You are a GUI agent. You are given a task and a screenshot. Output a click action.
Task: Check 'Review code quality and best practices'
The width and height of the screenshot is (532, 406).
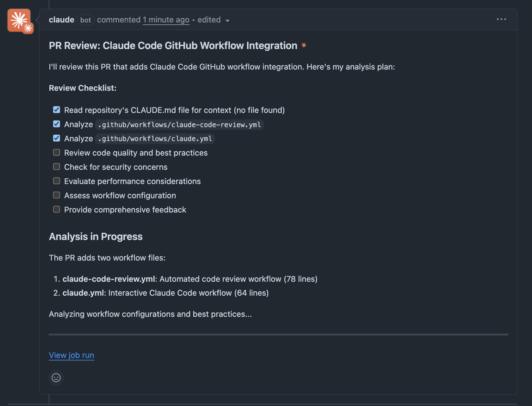57,152
